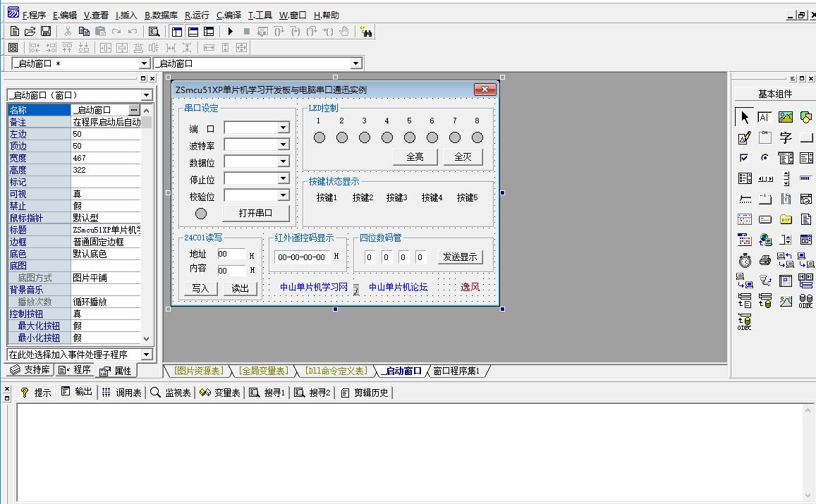Screen dimensions: 816x504
Task: Expand the _启动窗口 * toolbar dropdown
Action: [x=145, y=63]
